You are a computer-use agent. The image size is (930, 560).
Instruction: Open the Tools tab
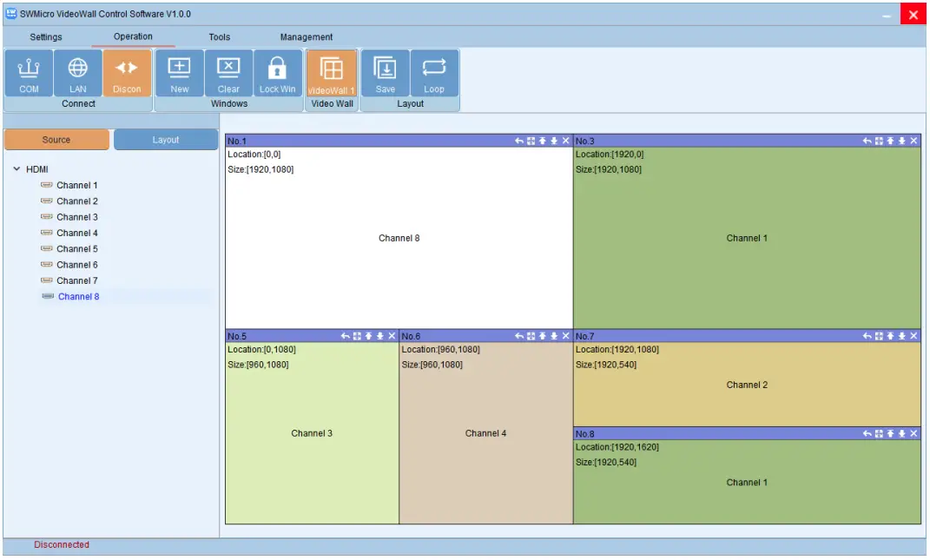[x=220, y=36]
